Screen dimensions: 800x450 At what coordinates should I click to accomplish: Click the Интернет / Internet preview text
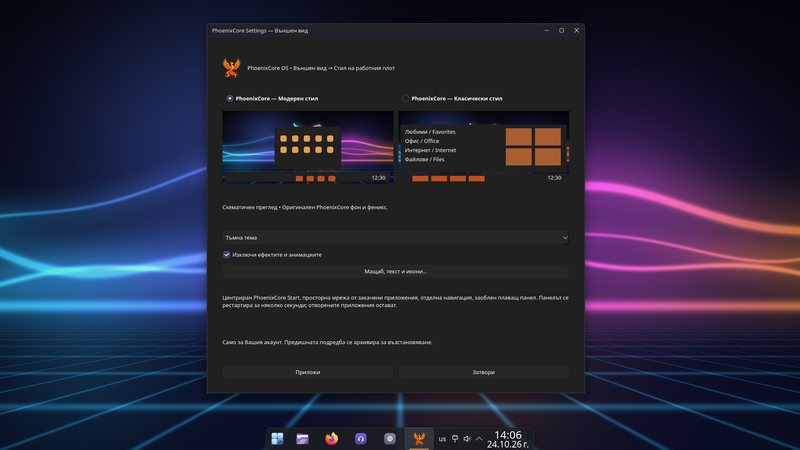coord(431,150)
